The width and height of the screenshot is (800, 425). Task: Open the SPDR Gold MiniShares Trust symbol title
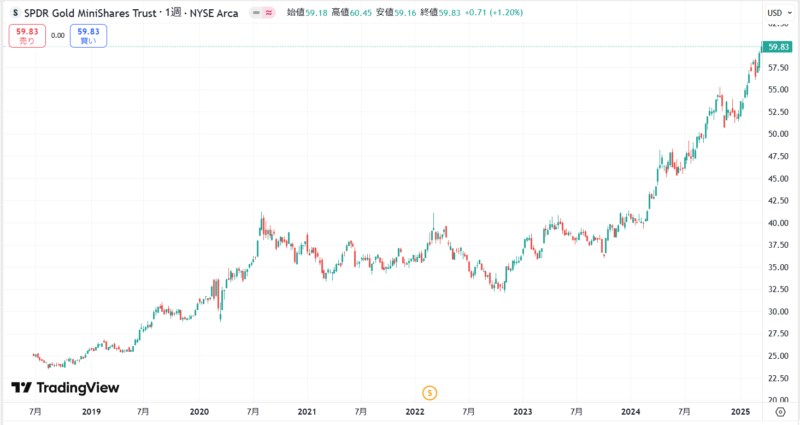tap(90, 13)
